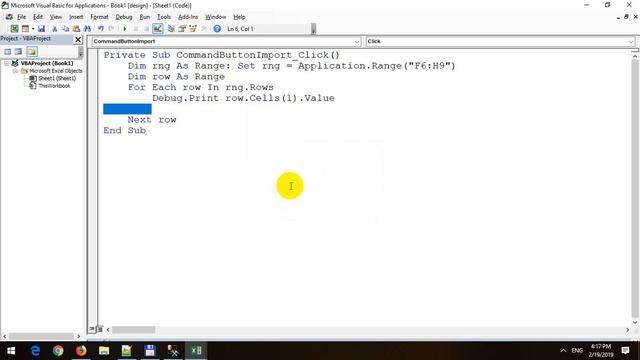Click the View Object icon in the Project pane
640x360 pixels.
(18, 51)
